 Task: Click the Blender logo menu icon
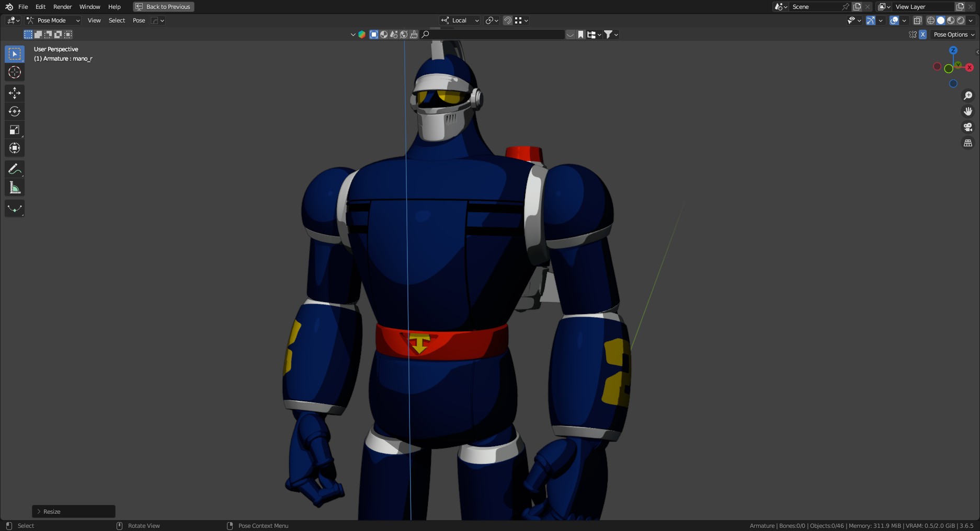click(9, 7)
